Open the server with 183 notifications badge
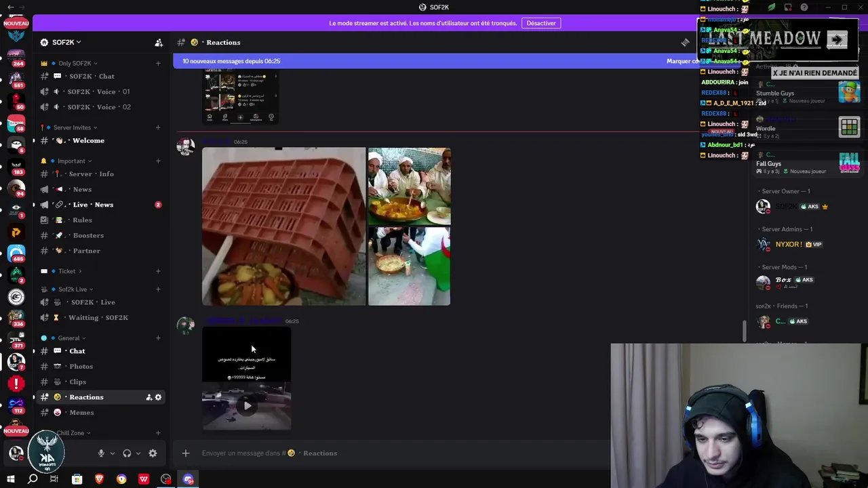Screen dimensions: 868x488 click(16, 166)
